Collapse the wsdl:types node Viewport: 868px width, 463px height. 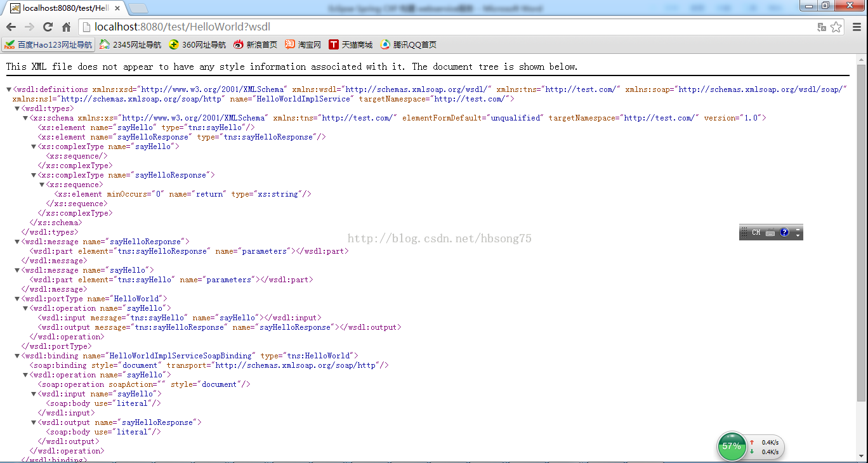click(x=17, y=108)
